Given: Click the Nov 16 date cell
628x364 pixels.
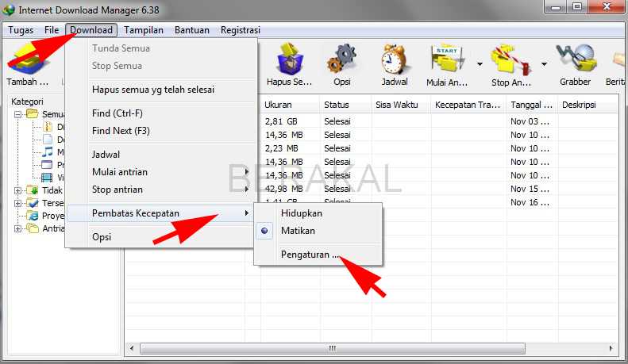Looking at the screenshot, I should click(x=530, y=202).
